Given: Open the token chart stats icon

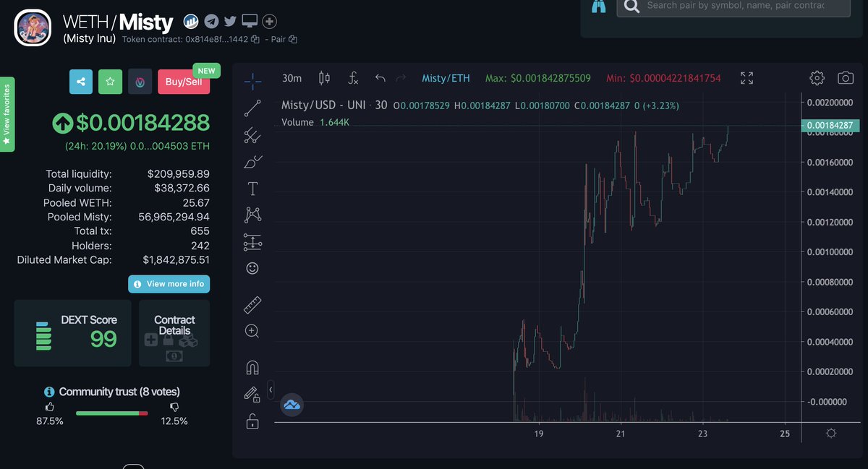Looking at the screenshot, I should pos(191,21).
